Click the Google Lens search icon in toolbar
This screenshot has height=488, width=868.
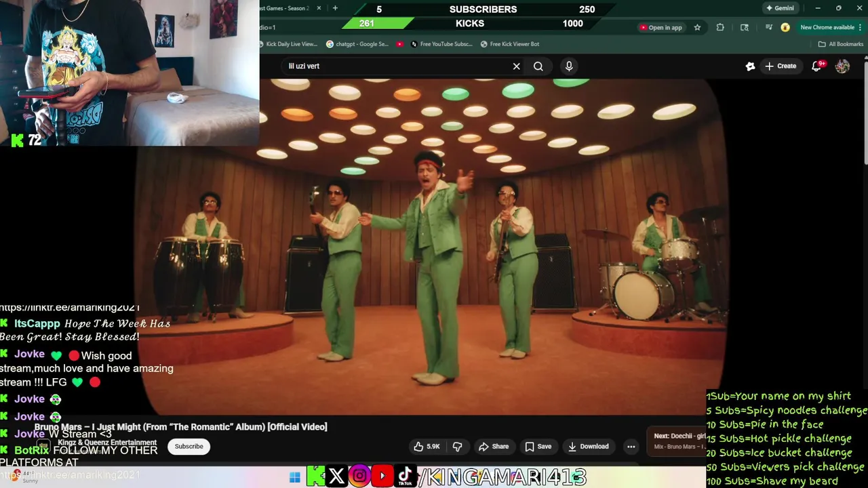point(745,28)
